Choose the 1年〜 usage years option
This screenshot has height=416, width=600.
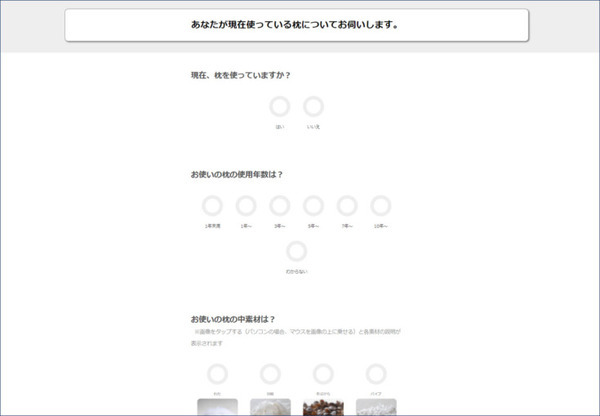pyautogui.click(x=246, y=206)
